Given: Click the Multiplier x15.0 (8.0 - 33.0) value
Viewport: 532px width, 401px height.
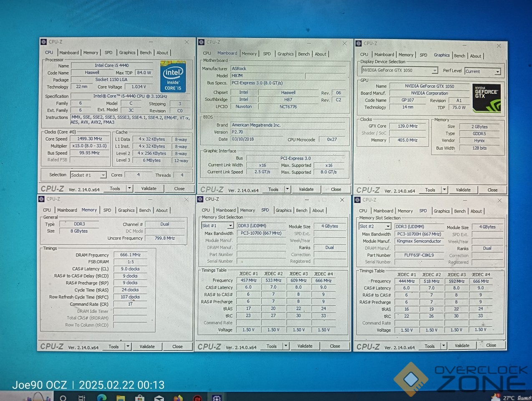Looking at the screenshot, I should (x=90, y=146).
